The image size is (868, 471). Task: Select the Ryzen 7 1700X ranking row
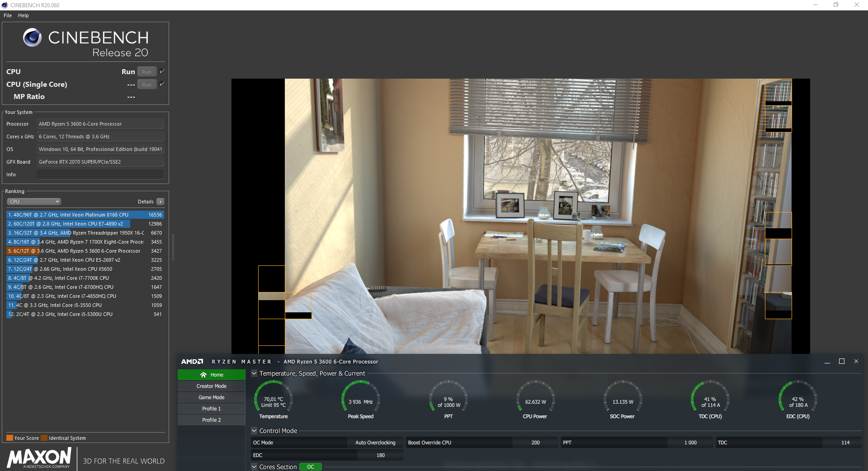click(x=85, y=242)
